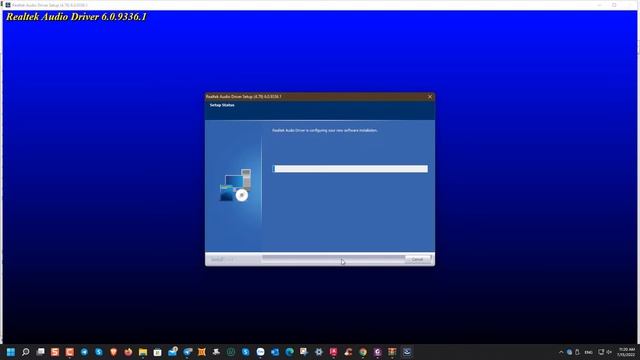Open the Windows Start menu

pyautogui.click(x=11, y=352)
